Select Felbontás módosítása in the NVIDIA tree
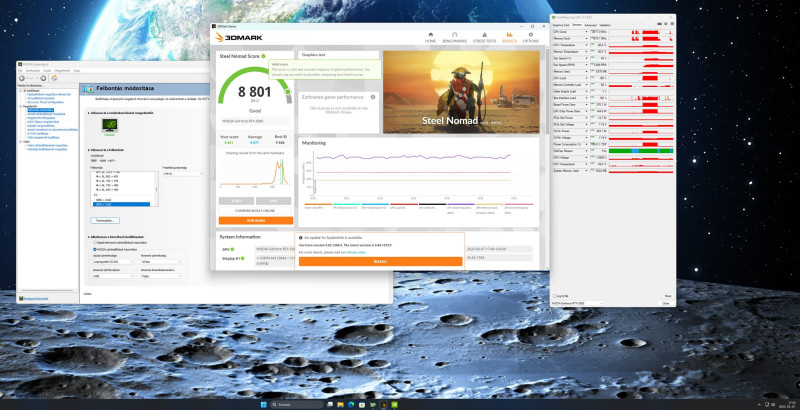800x410 pixels. 41,110
